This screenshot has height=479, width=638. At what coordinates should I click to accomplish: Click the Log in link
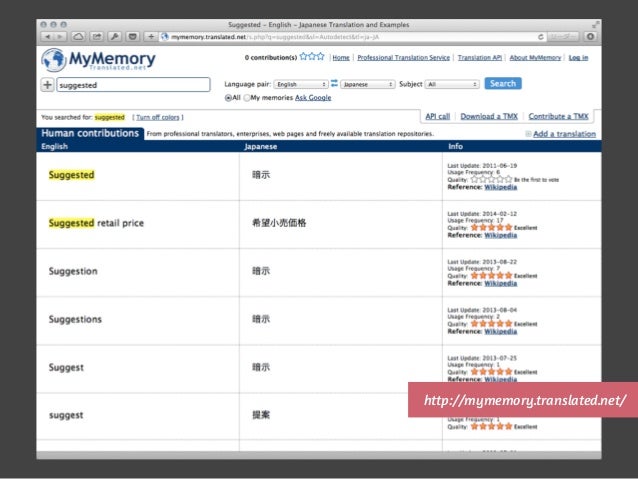point(578,58)
